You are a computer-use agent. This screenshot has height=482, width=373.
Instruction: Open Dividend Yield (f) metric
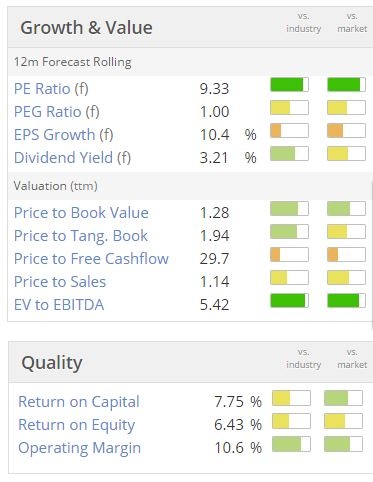coord(72,158)
